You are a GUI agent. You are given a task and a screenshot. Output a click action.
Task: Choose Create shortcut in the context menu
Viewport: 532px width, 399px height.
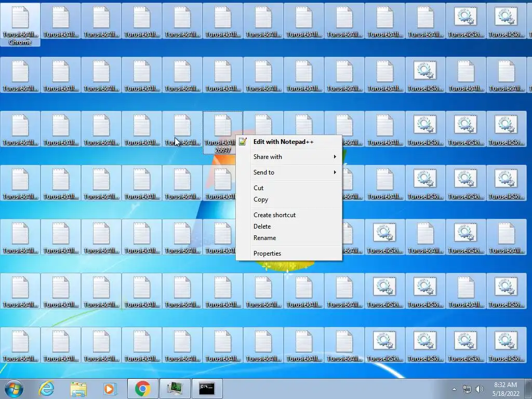[289, 215]
